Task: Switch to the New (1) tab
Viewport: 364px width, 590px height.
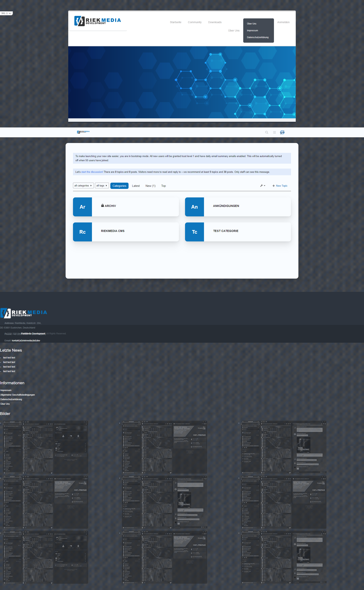Action: (150, 186)
